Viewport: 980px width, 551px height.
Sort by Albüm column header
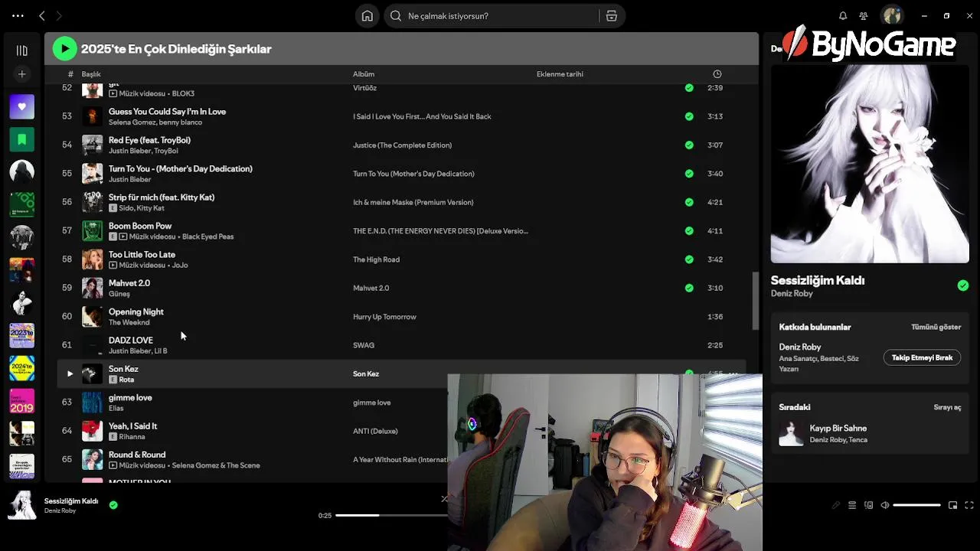click(x=364, y=74)
